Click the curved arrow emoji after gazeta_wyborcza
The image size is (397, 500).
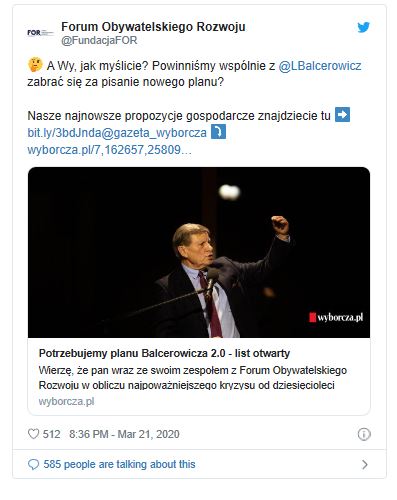pos(219,132)
